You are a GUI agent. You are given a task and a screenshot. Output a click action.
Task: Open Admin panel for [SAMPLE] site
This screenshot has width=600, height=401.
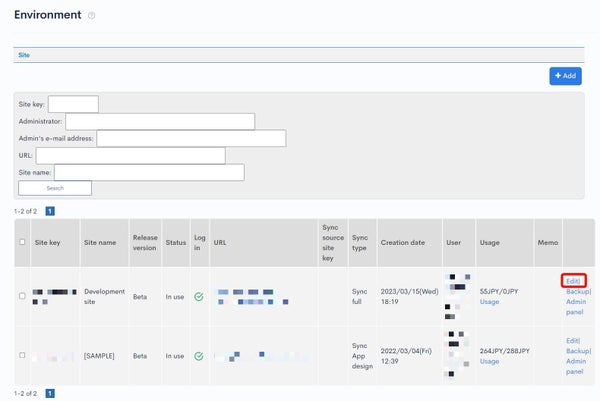click(576, 366)
